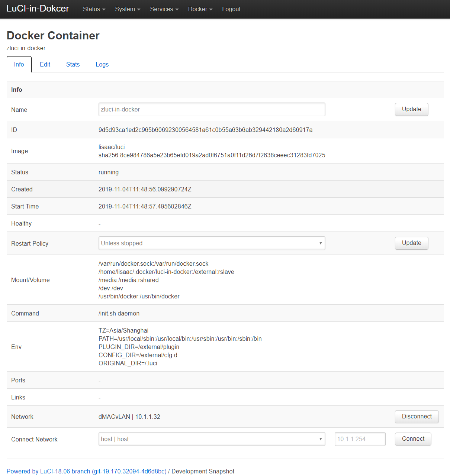Select the Info tab

point(19,64)
